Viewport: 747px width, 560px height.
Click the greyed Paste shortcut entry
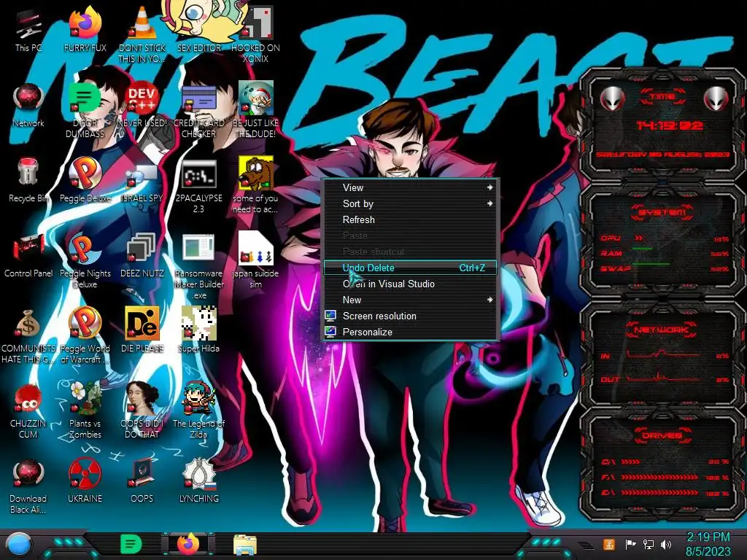click(x=411, y=252)
